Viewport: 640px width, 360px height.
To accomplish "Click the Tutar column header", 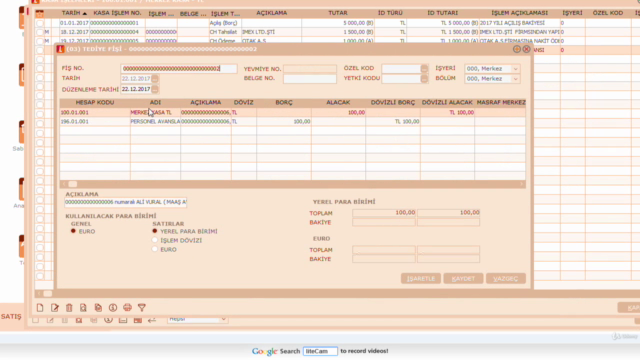I will click(338, 13).
